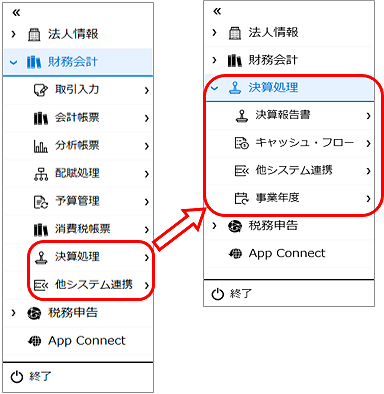Open 取引入力 submenu arrow

click(147, 90)
